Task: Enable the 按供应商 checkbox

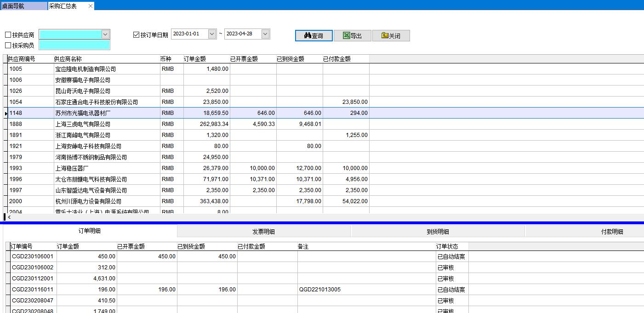Action: (8, 35)
